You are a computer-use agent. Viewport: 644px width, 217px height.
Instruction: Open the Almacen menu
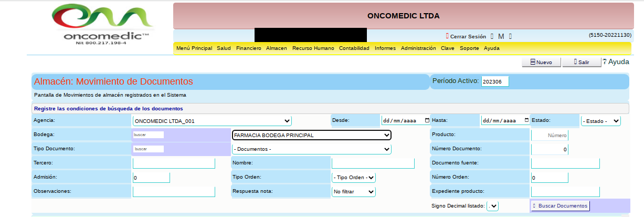pos(277,48)
